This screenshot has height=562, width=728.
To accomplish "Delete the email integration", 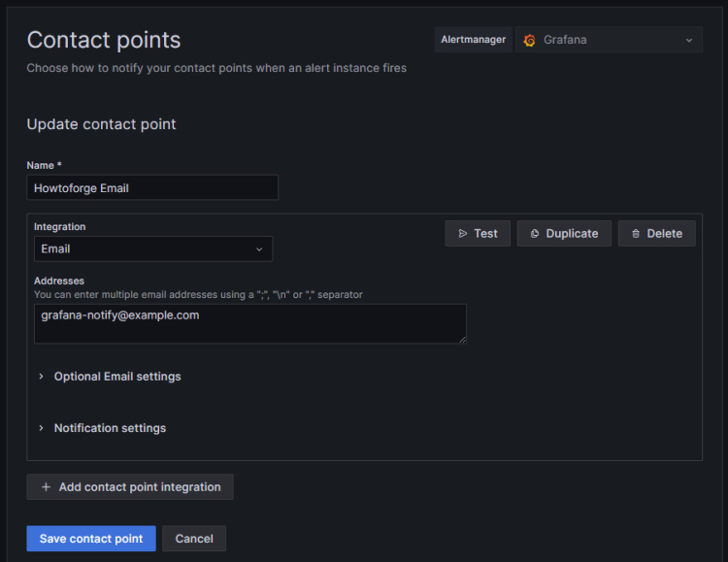I will click(656, 234).
